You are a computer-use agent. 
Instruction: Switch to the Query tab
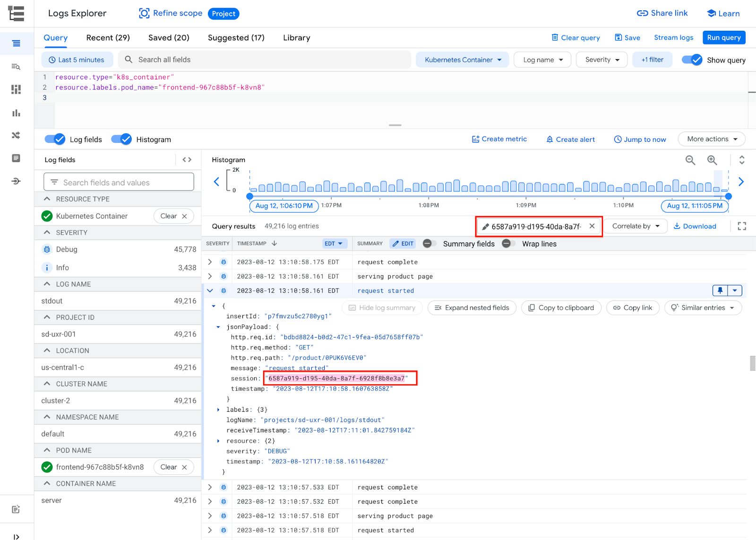[x=56, y=38]
